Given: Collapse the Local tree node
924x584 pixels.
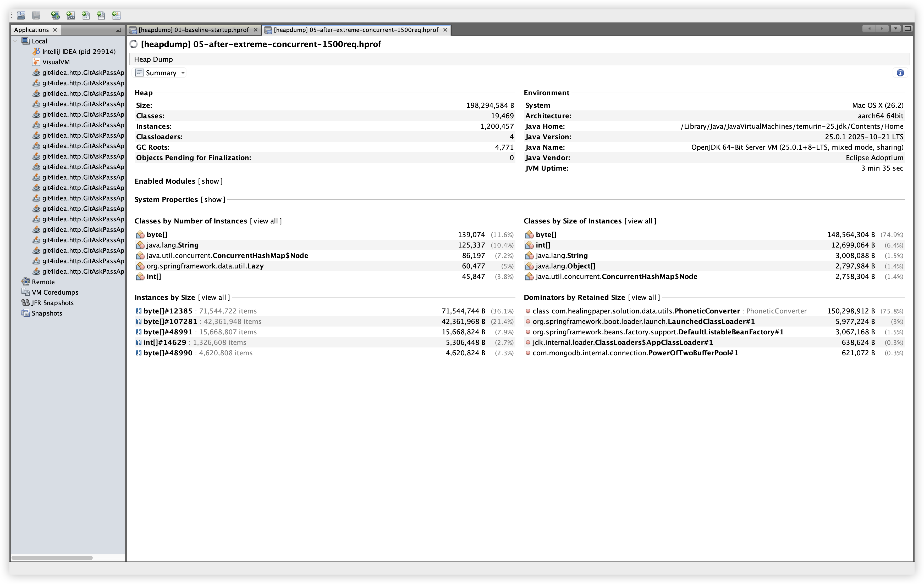Looking at the screenshot, I should (x=15, y=41).
